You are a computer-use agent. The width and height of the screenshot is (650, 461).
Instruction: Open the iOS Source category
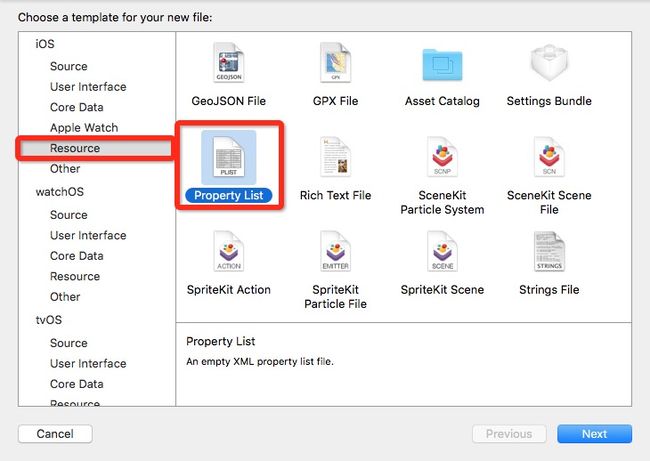point(69,66)
